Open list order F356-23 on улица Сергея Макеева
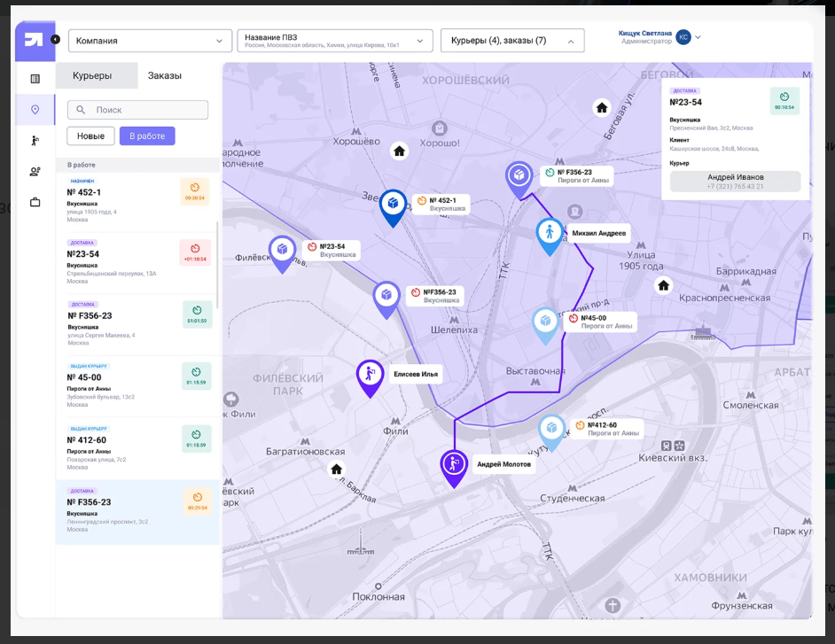 pos(137,325)
